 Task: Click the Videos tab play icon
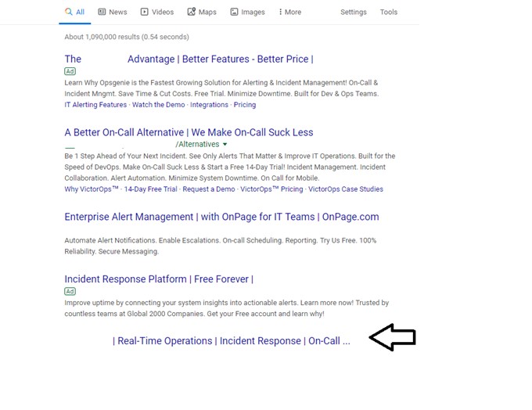145,12
